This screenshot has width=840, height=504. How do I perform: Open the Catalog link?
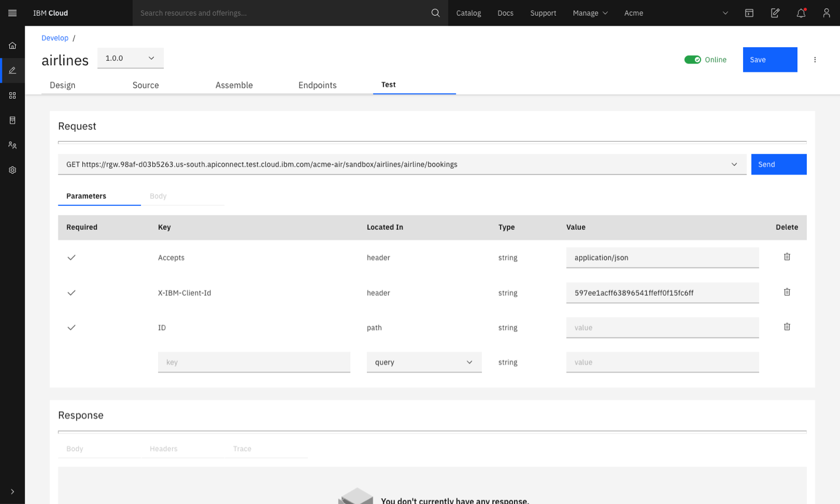pyautogui.click(x=468, y=13)
